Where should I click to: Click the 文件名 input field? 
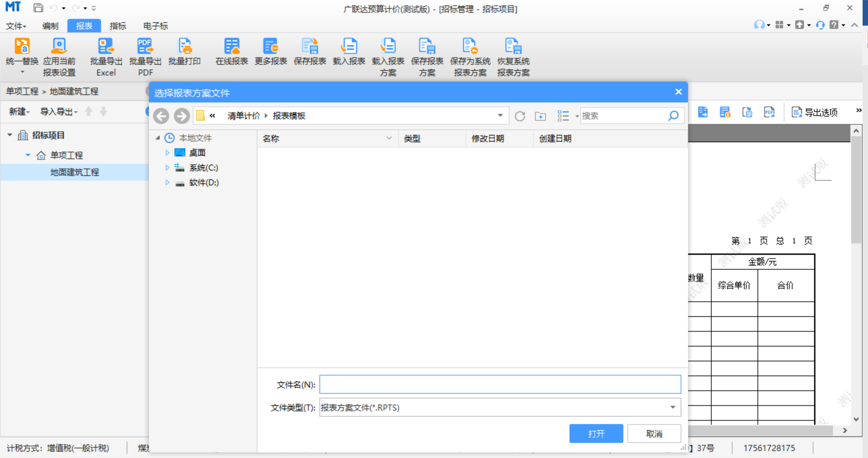500,384
